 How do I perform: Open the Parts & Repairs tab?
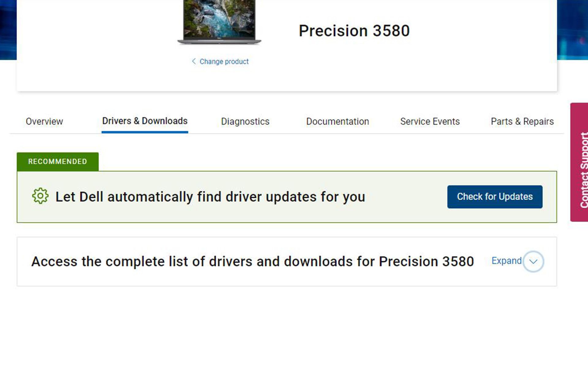pyautogui.click(x=522, y=122)
